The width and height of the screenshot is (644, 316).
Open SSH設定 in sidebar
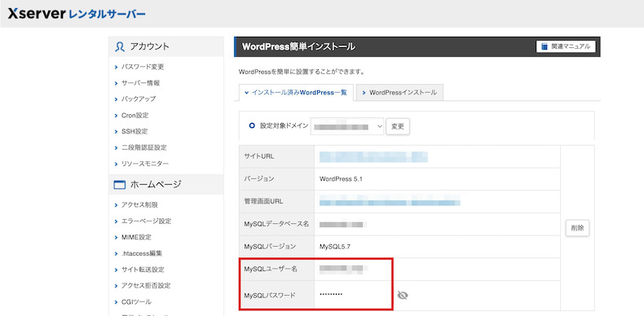pos(135,131)
